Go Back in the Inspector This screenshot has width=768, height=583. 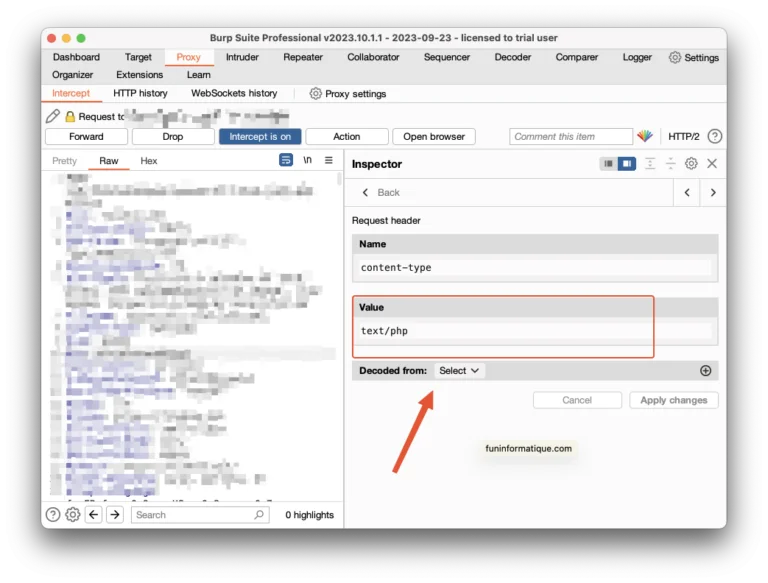click(x=381, y=193)
